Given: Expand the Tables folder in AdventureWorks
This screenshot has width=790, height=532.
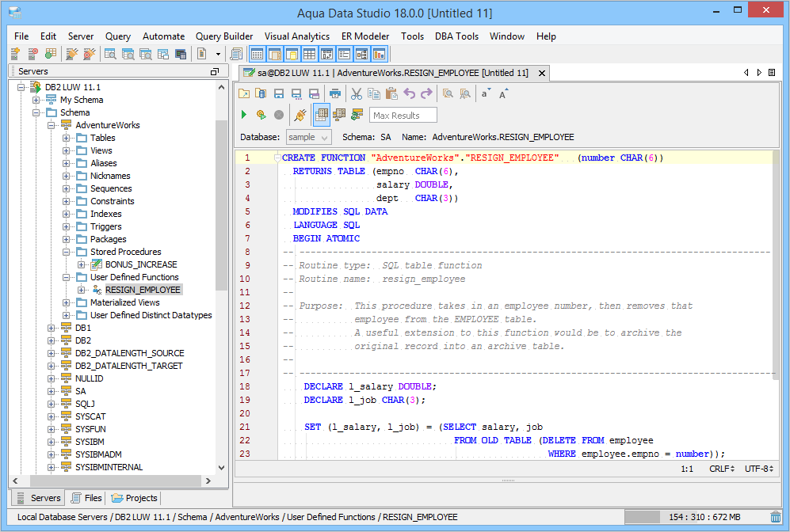Looking at the screenshot, I should 67,138.
